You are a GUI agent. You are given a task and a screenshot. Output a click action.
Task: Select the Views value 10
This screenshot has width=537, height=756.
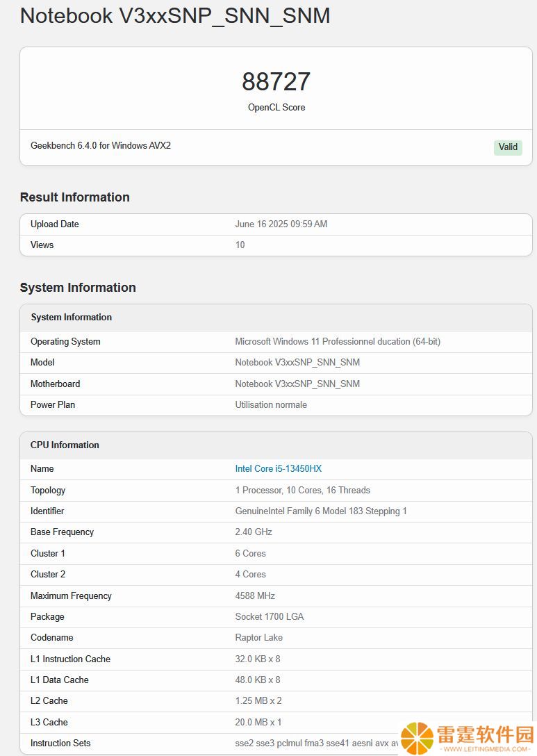tap(240, 245)
